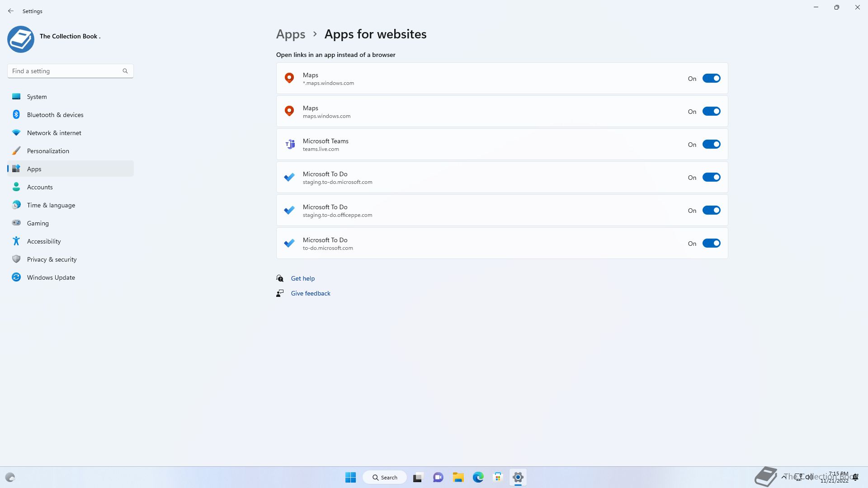Click the Personalization paintbrush icon
Image resolution: width=868 pixels, height=488 pixels.
16,150
